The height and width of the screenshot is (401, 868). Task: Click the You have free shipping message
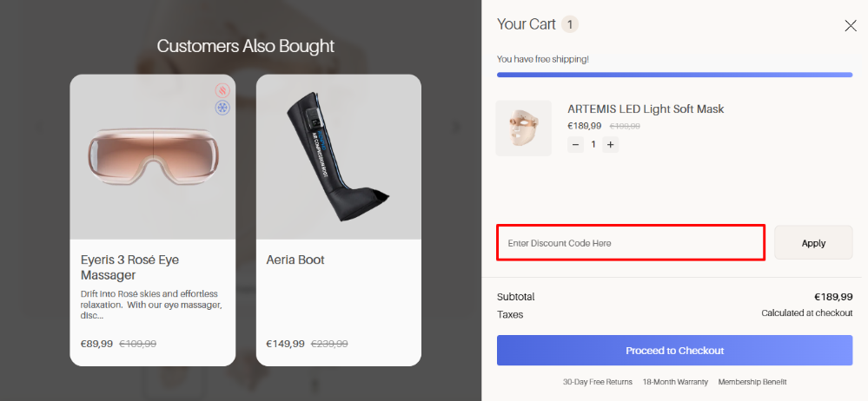(542, 59)
